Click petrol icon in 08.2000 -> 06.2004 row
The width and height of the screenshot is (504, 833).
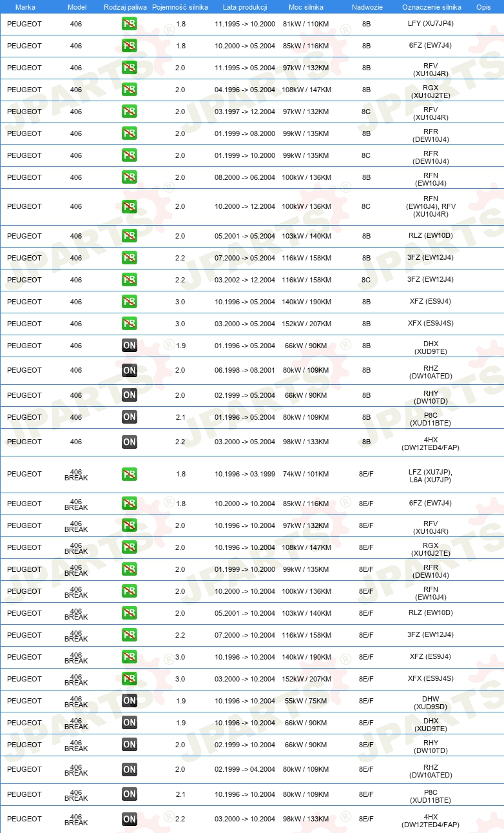(129, 177)
